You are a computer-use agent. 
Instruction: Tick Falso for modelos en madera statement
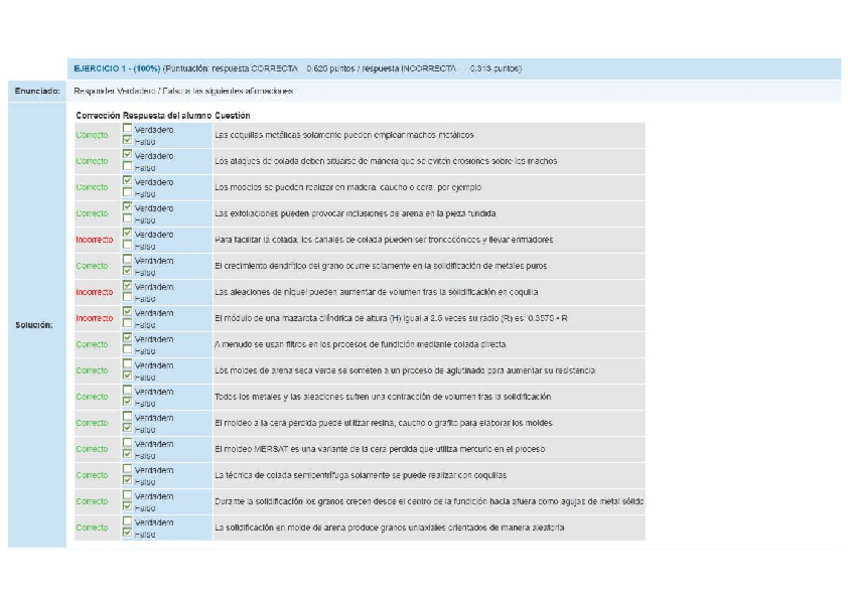click(126, 193)
